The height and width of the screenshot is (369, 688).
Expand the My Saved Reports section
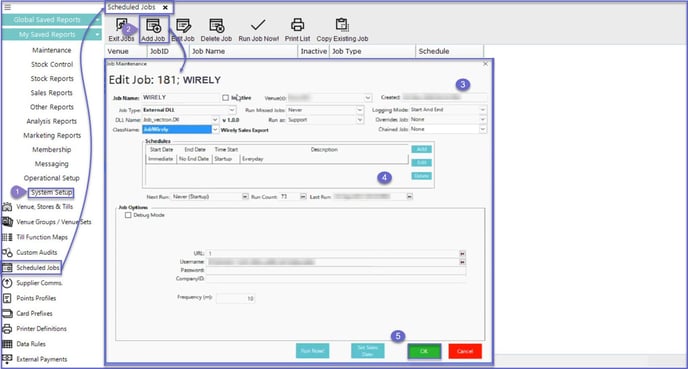tap(52, 35)
